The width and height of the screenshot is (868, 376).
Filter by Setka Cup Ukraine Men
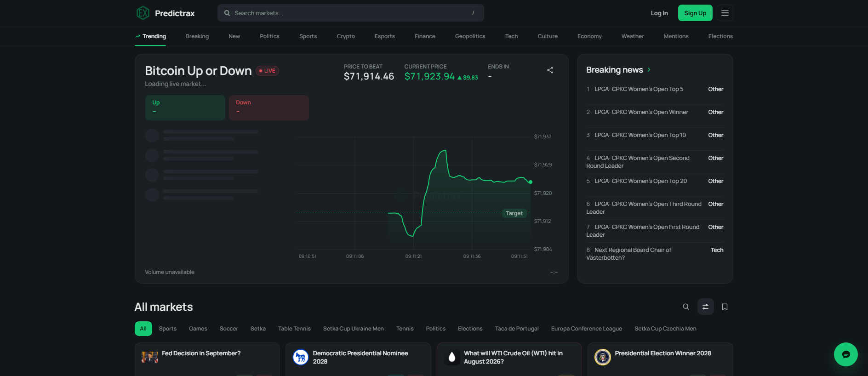click(x=354, y=329)
